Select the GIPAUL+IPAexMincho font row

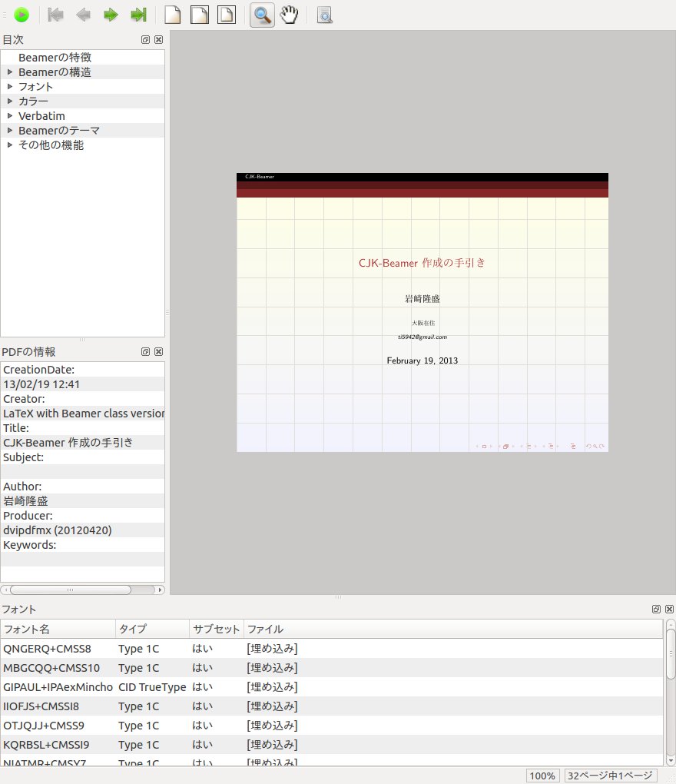point(332,687)
